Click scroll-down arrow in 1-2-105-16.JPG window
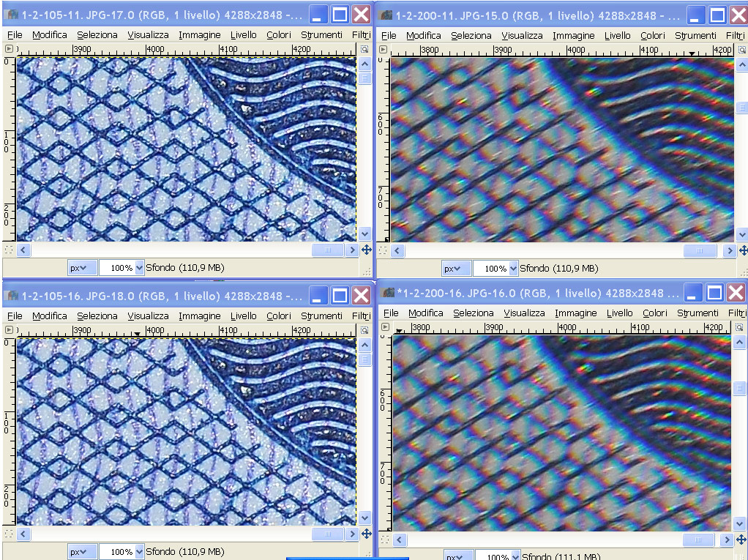Viewport: 748px width, 560px height. pyautogui.click(x=365, y=518)
